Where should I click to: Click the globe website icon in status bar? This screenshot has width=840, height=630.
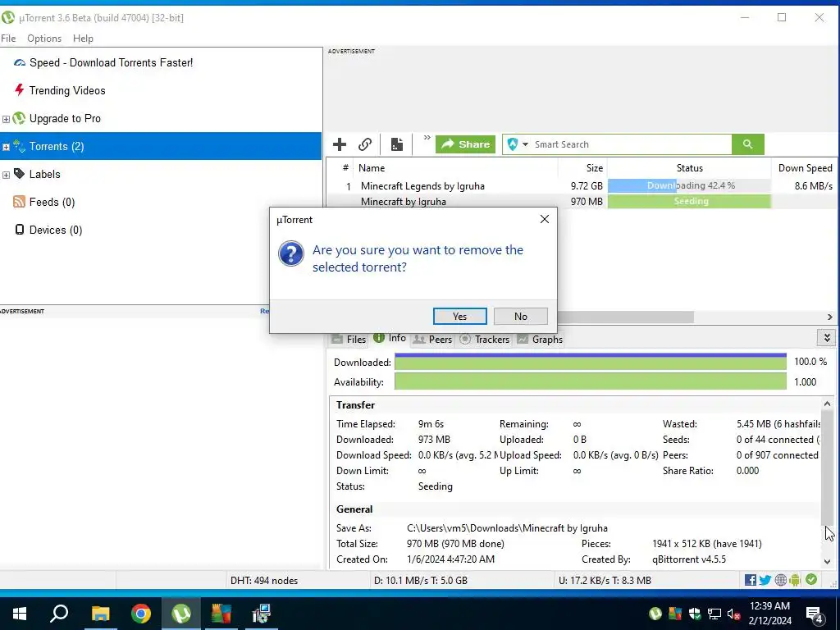(781, 580)
